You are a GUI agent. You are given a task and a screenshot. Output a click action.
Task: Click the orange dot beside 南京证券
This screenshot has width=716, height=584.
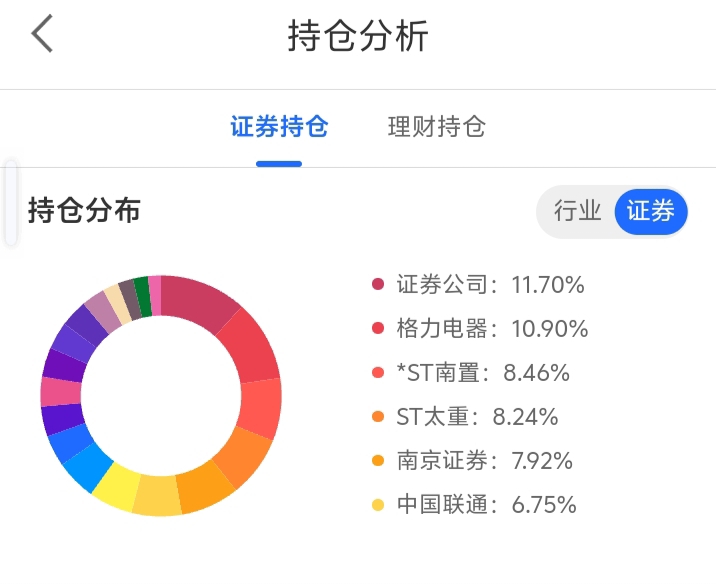(x=378, y=461)
